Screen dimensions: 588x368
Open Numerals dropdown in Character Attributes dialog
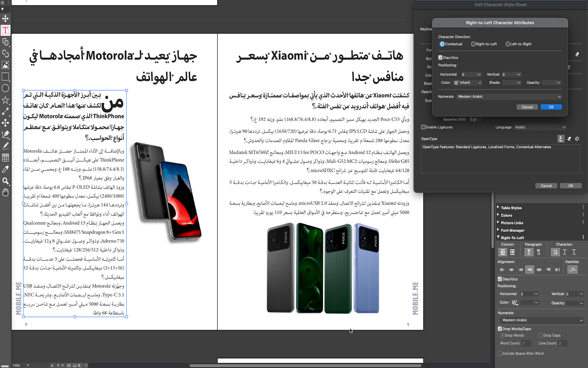click(509, 97)
